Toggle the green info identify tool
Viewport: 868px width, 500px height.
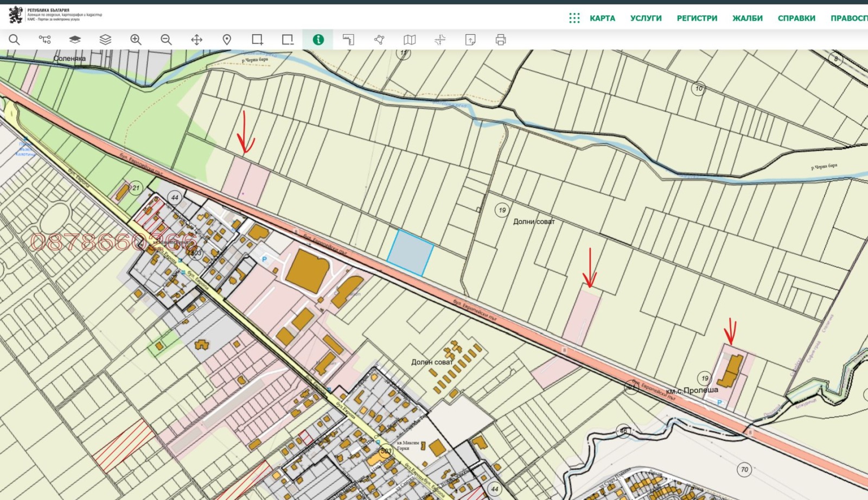point(318,40)
